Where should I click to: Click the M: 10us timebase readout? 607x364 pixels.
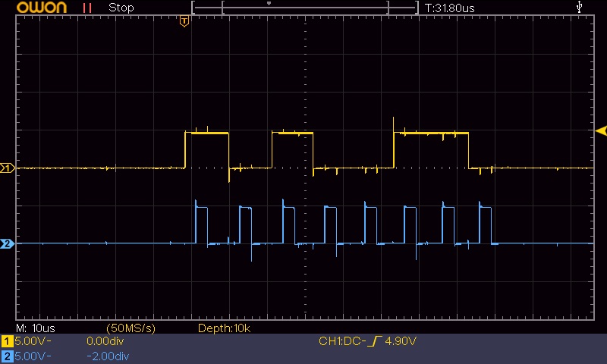pos(36,328)
